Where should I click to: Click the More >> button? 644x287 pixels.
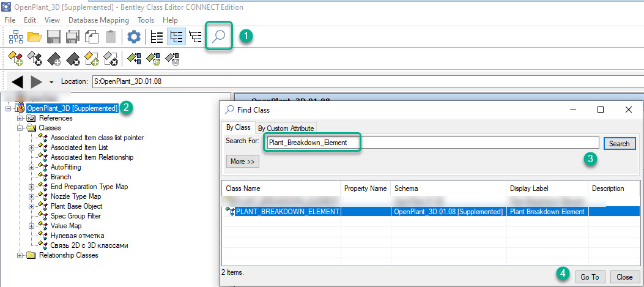243,162
